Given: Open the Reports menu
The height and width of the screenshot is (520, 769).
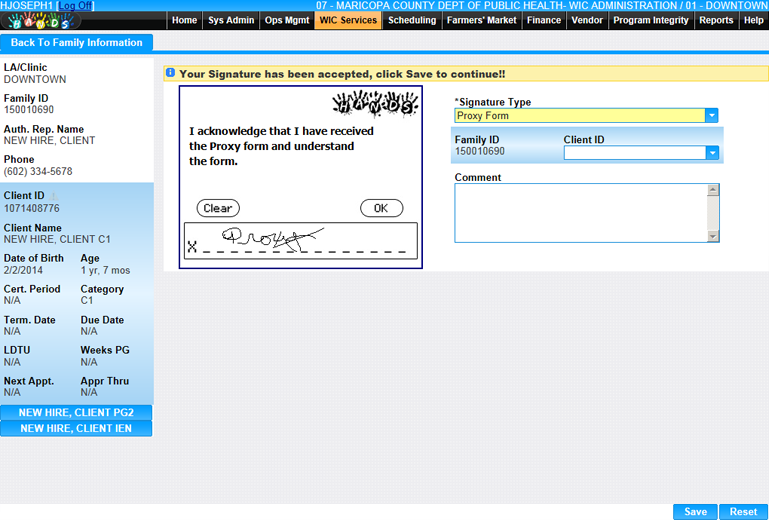Looking at the screenshot, I should pyautogui.click(x=716, y=20).
